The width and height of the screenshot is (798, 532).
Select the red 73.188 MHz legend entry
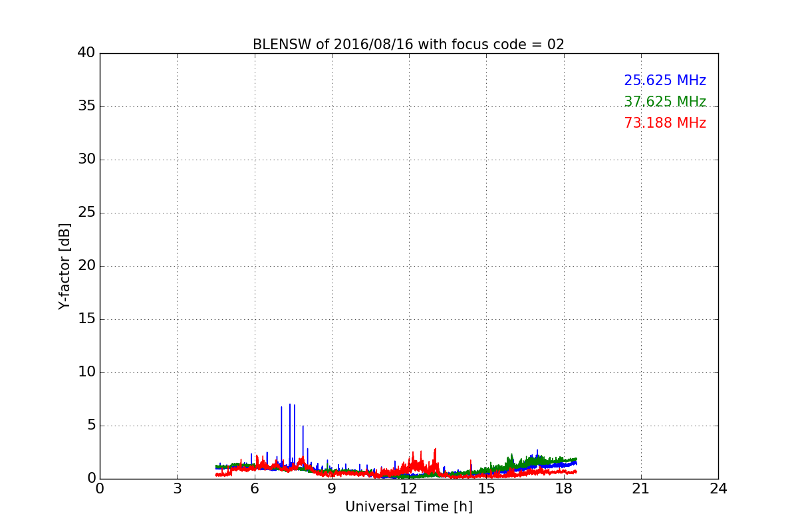click(665, 123)
